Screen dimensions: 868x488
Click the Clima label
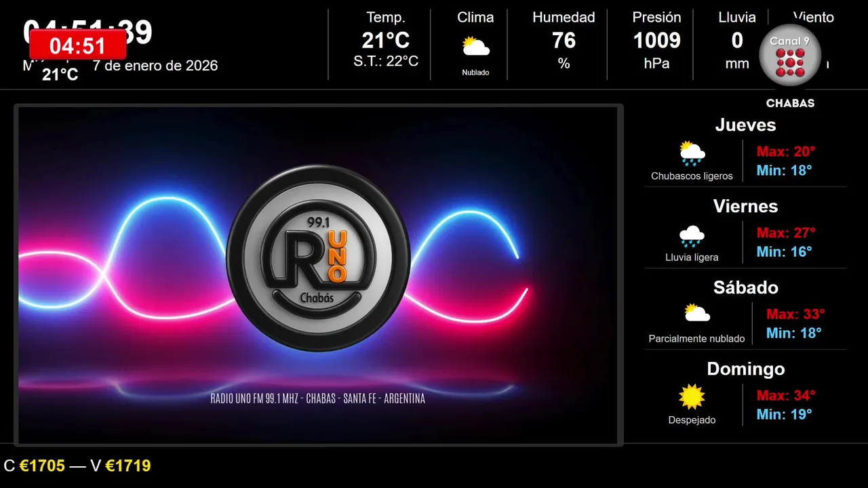point(475,18)
